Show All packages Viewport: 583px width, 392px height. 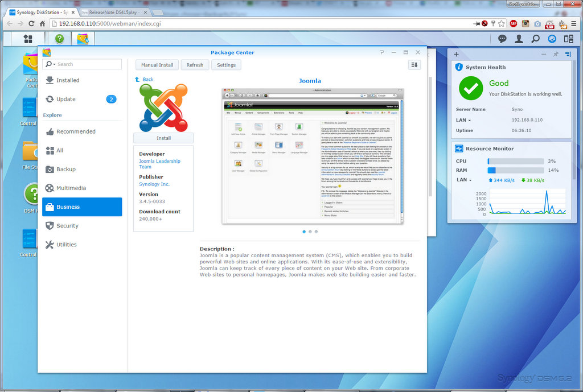pyautogui.click(x=82, y=150)
